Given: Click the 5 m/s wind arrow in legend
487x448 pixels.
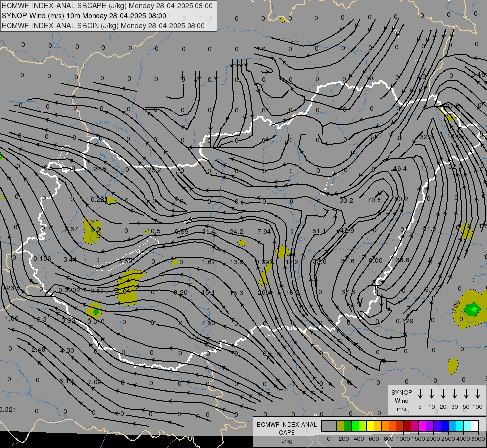Looking at the screenshot, I should click(x=420, y=394).
